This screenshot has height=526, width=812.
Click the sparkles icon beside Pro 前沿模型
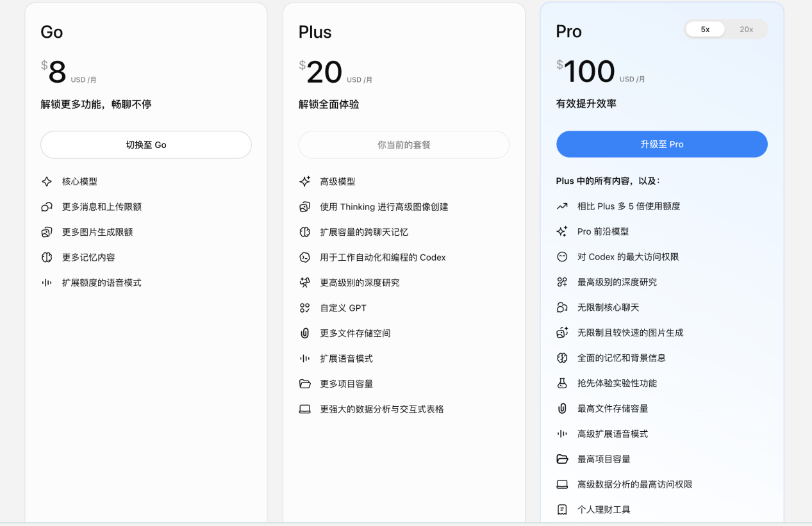(x=562, y=231)
